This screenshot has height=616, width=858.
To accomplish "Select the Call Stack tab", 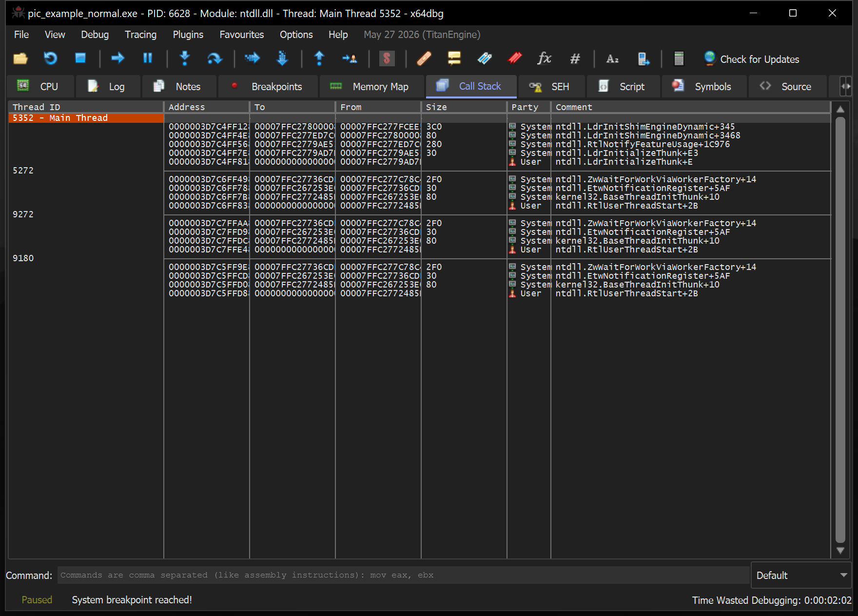I will click(471, 86).
